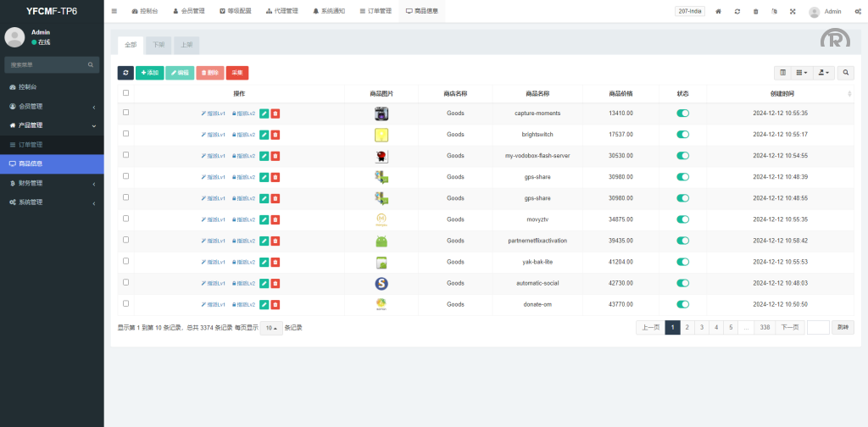Click the home icon in the top navbar
The height and width of the screenshot is (427, 868).
point(719,12)
